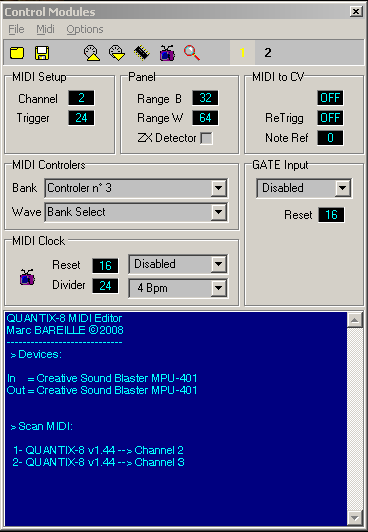Click the log scrollbar down arrow
This screenshot has height=532, width=368.
pyautogui.click(x=355, y=518)
